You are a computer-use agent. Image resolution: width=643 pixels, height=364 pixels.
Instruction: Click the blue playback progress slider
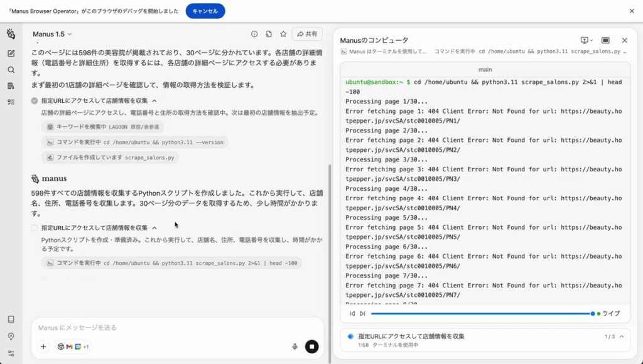click(x=481, y=313)
